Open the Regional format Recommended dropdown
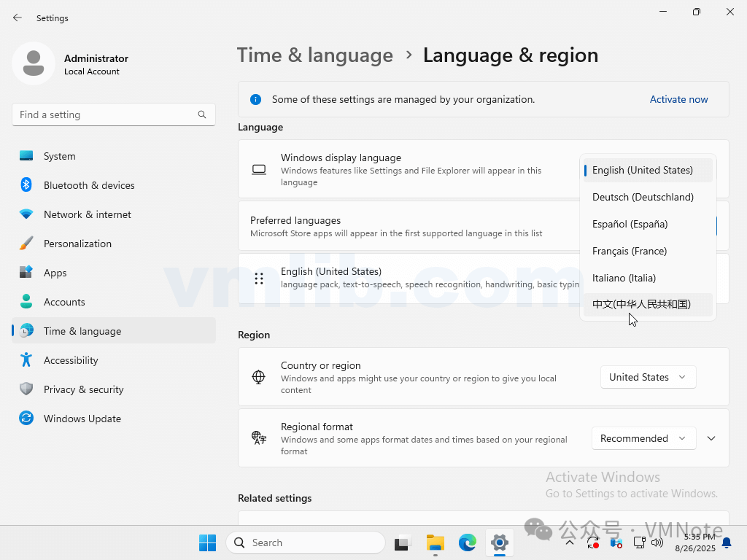The image size is (747, 560). pyautogui.click(x=643, y=438)
